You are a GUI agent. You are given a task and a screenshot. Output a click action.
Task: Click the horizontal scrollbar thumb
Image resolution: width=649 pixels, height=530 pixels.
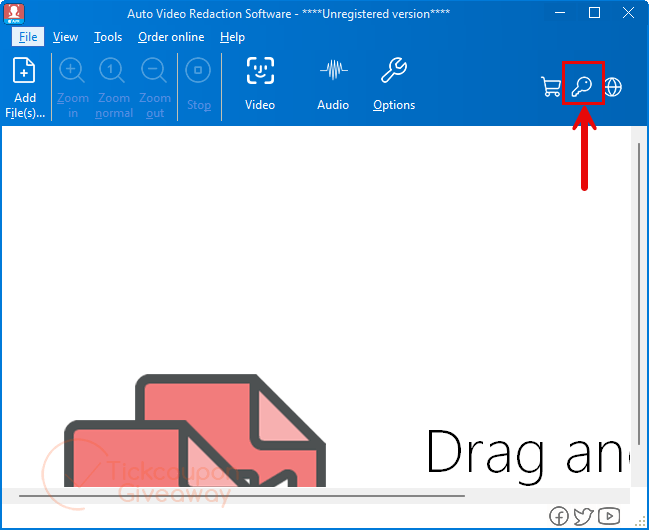(x=242, y=496)
